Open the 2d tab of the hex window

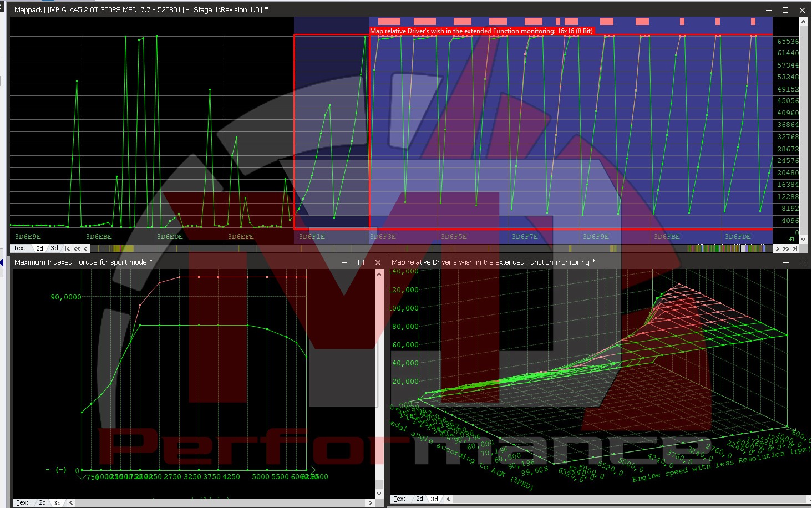[x=39, y=248]
